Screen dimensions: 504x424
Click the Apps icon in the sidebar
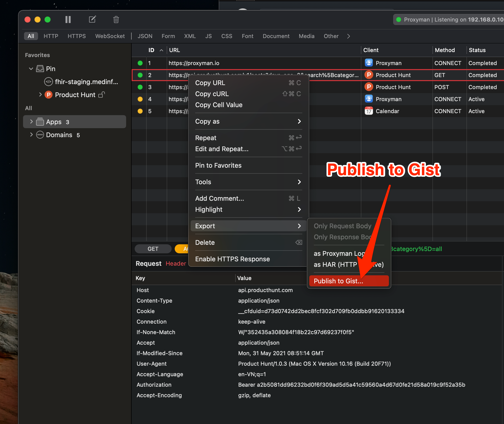pyautogui.click(x=40, y=122)
